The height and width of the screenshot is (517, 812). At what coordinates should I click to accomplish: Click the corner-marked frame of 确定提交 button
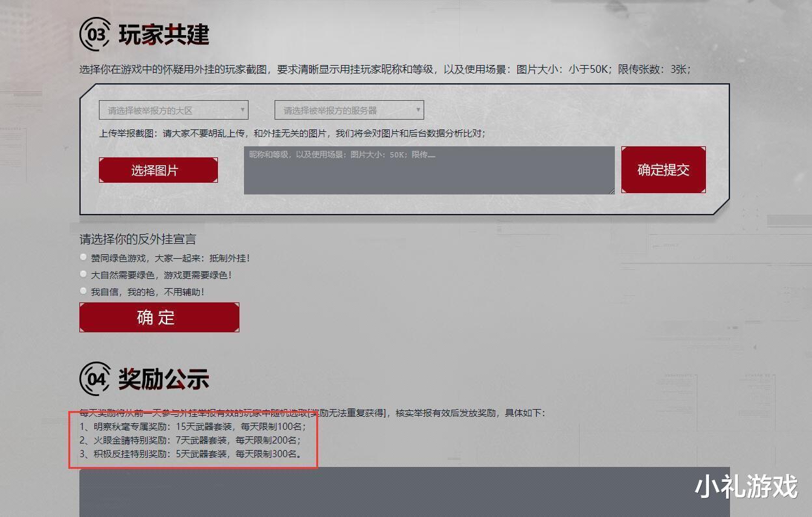pos(664,170)
